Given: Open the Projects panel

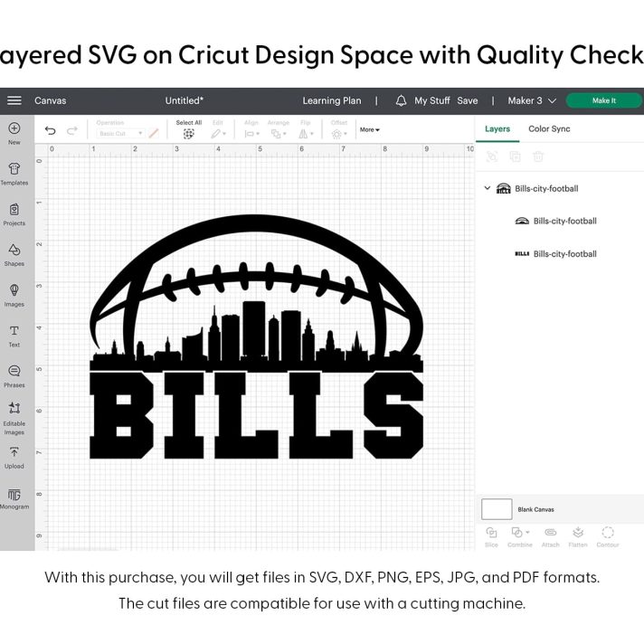Looking at the screenshot, I should click(x=14, y=214).
